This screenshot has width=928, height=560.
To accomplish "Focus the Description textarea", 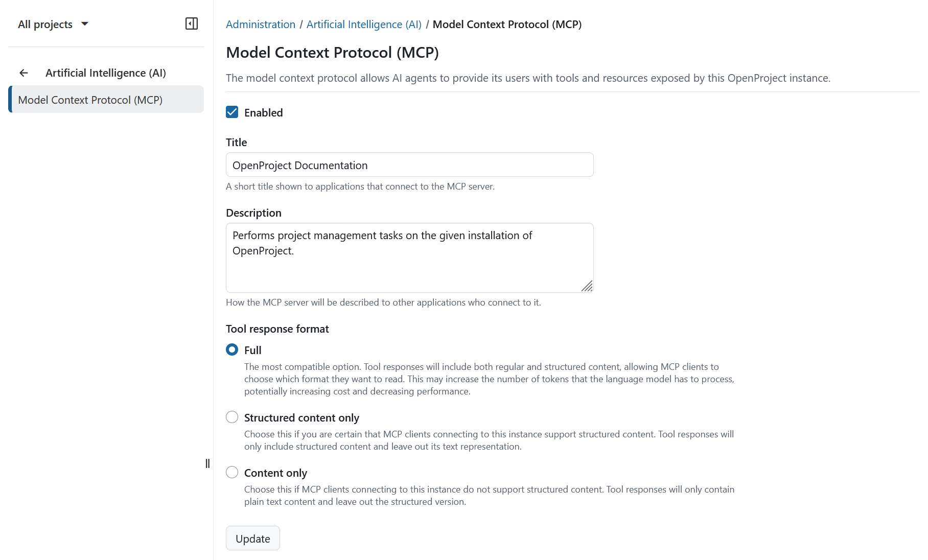I will pyautogui.click(x=409, y=255).
